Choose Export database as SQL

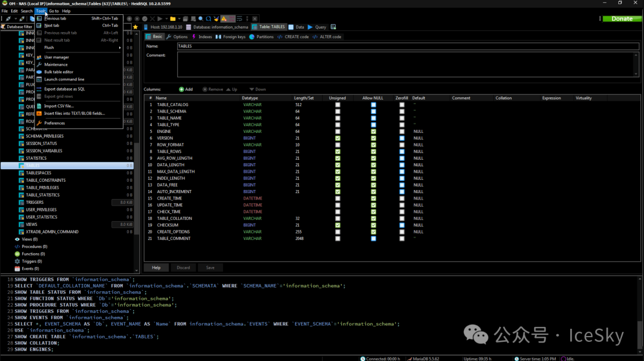click(64, 89)
